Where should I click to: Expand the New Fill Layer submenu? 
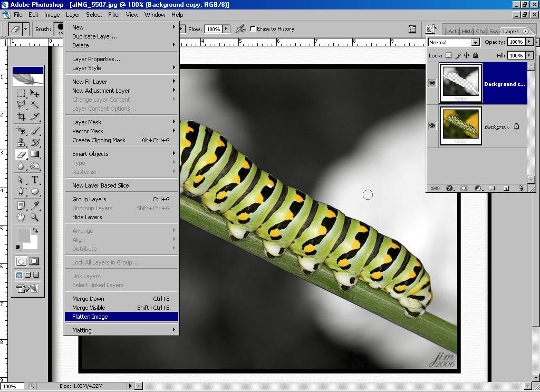click(121, 82)
